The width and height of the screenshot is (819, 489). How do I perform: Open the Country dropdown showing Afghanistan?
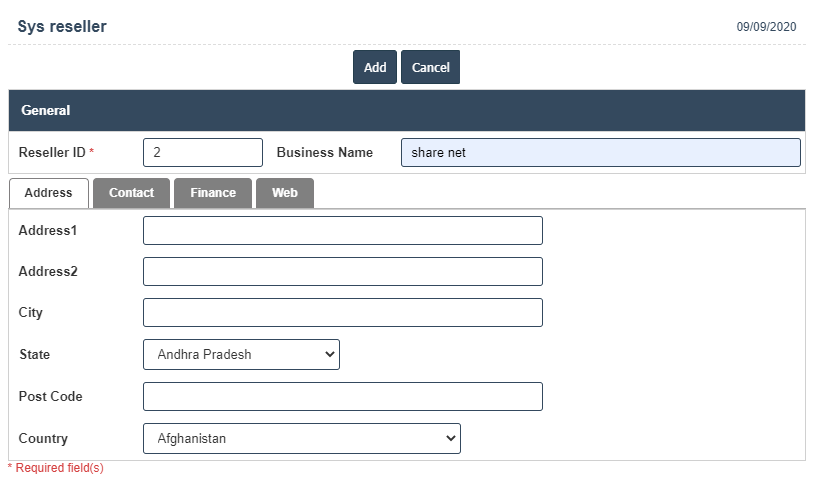click(x=301, y=438)
